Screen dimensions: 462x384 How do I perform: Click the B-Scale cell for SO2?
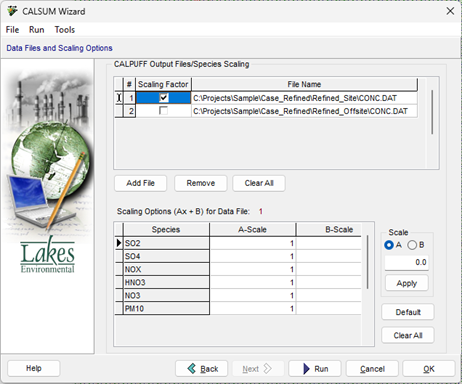click(x=329, y=243)
